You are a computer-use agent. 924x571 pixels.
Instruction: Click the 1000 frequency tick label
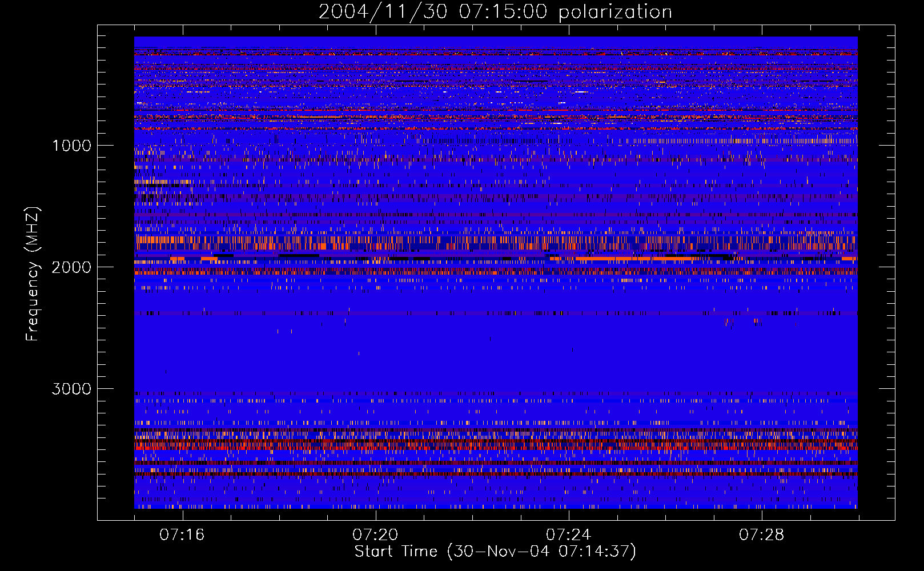[x=71, y=146]
